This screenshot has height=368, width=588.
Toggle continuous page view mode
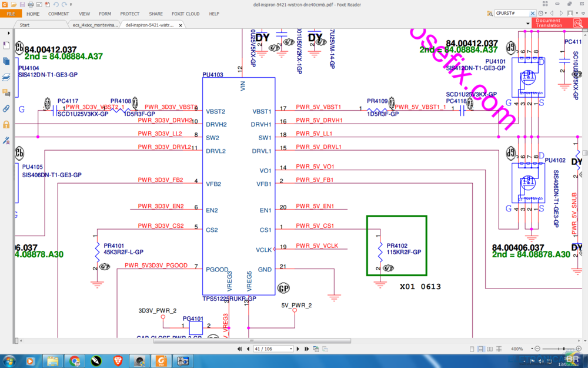point(481,349)
